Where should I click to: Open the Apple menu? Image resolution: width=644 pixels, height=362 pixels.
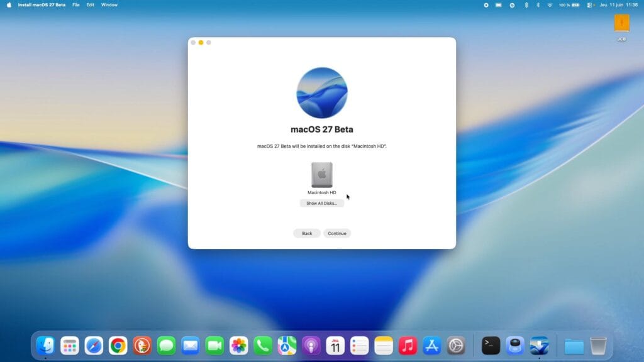[x=9, y=5]
